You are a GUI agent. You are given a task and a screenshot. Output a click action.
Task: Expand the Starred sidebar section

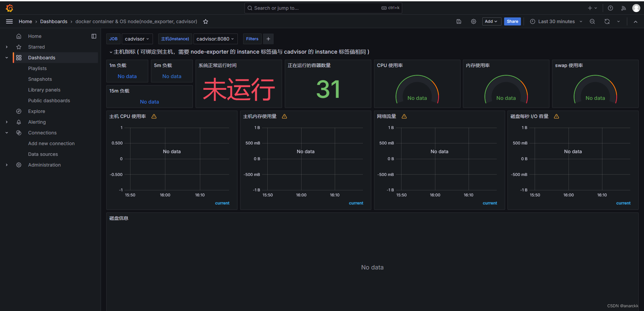[x=7, y=47]
